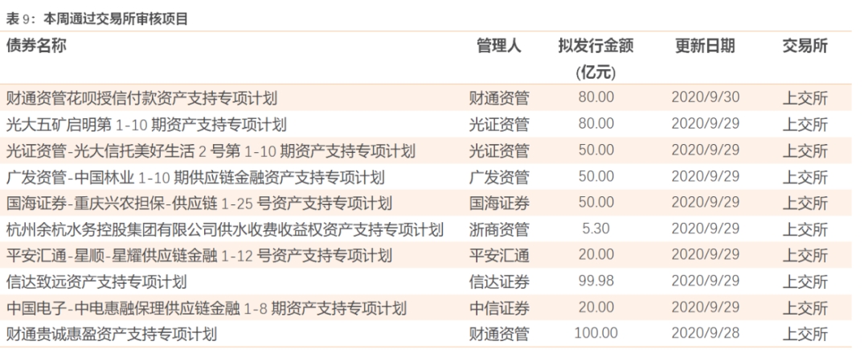Click manager 光证资管 in 美好生活 row

tap(499, 150)
